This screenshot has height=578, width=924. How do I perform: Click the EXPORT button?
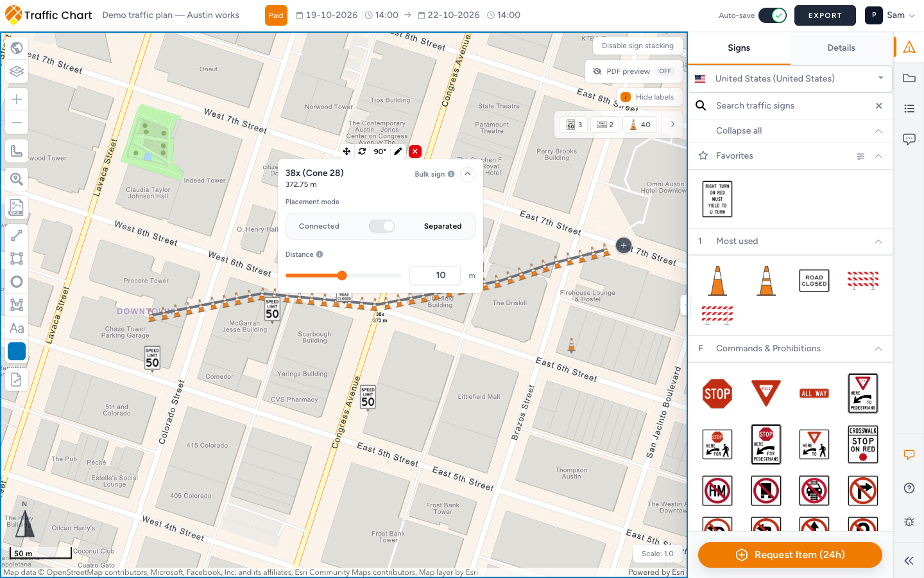(825, 15)
